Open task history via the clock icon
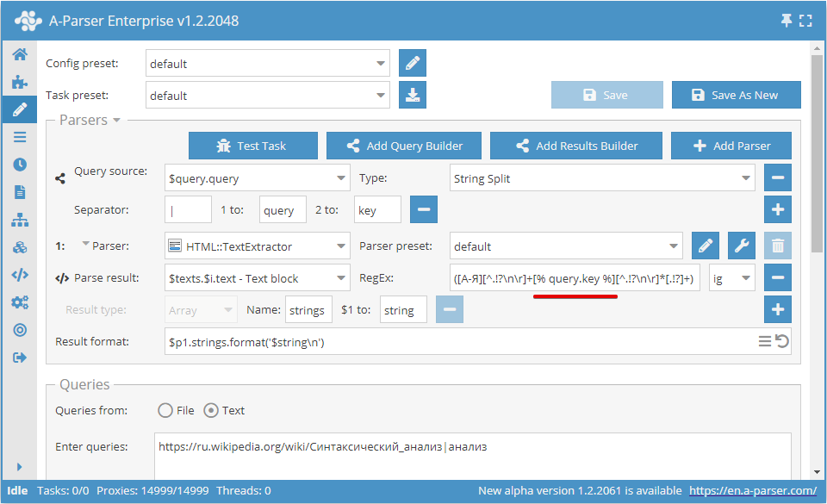827x504 pixels. click(20, 164)
